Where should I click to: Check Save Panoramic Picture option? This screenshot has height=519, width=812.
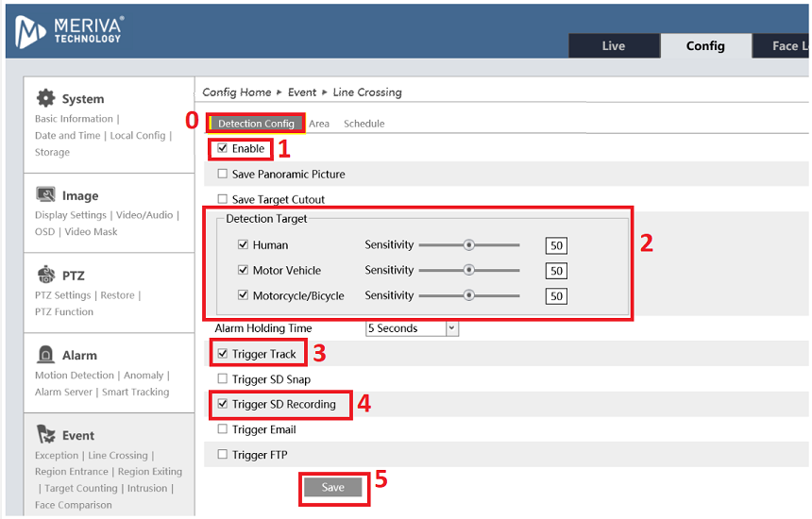[x=223, y=175]
